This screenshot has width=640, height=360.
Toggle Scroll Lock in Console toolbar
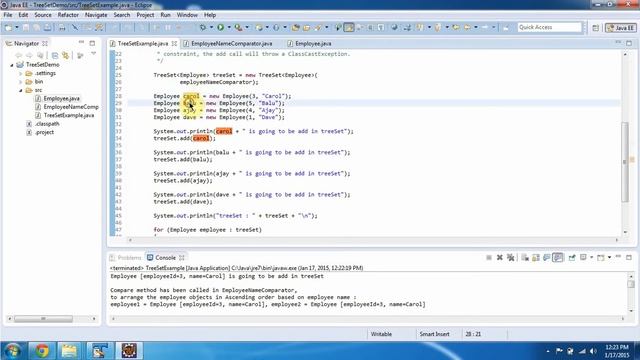536,258
